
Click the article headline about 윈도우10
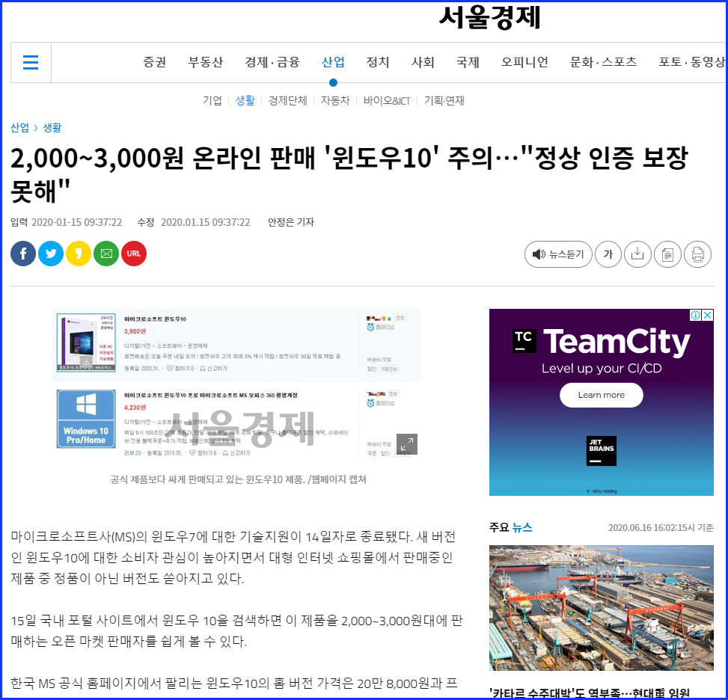click(x=349, y=174)
